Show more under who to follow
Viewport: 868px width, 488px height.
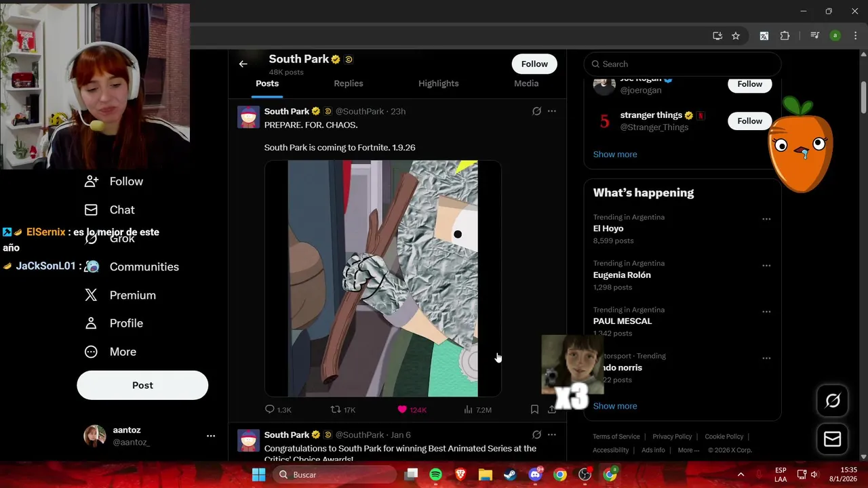(615, 154)
